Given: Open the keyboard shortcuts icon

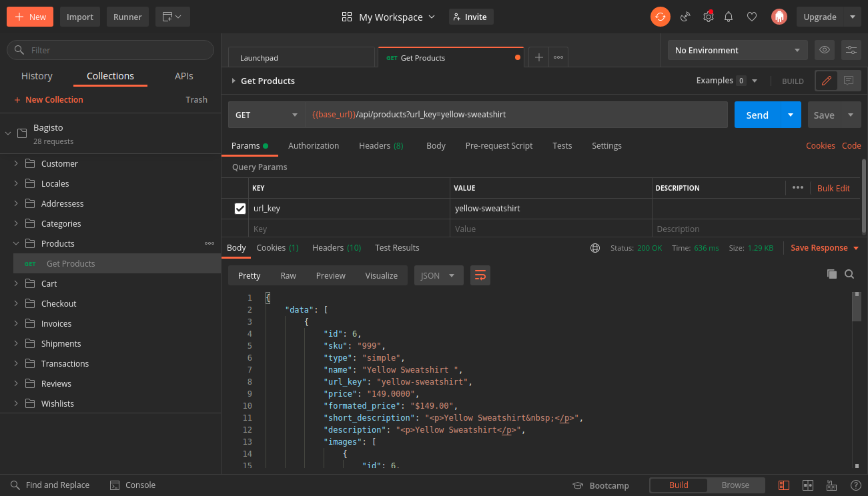Looking at the screenshot, I should (831, 485).
